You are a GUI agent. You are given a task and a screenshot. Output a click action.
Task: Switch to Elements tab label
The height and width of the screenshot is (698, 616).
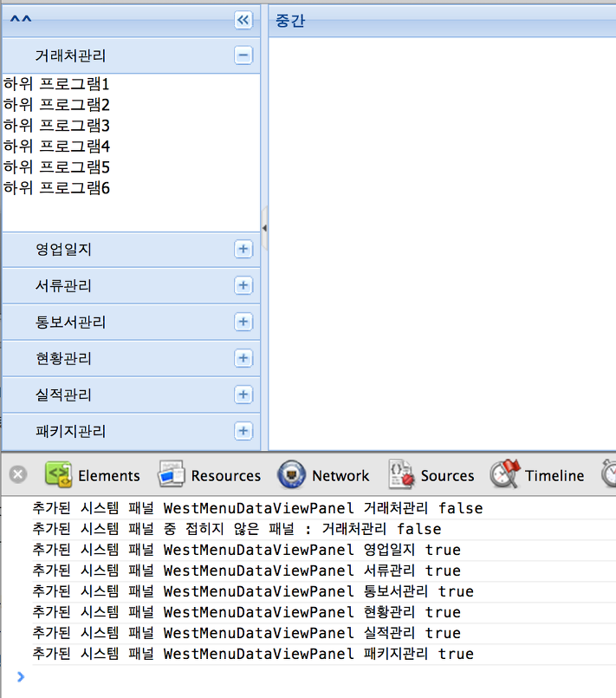[109, 476]
